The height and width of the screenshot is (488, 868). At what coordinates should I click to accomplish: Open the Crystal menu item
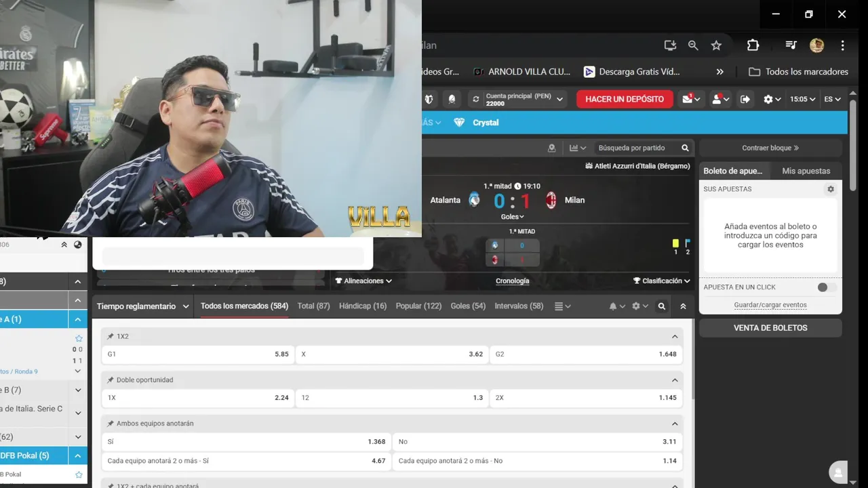click(x=486, y=123)
